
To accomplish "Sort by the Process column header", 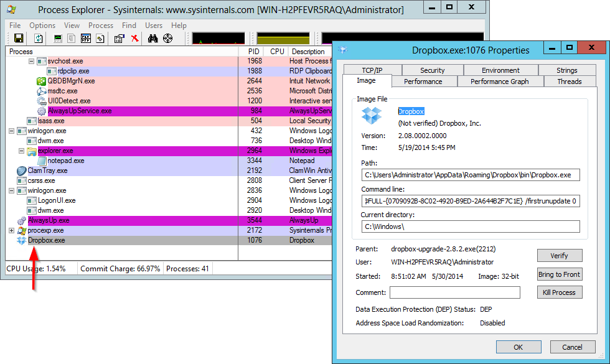I will coord(122,51).
